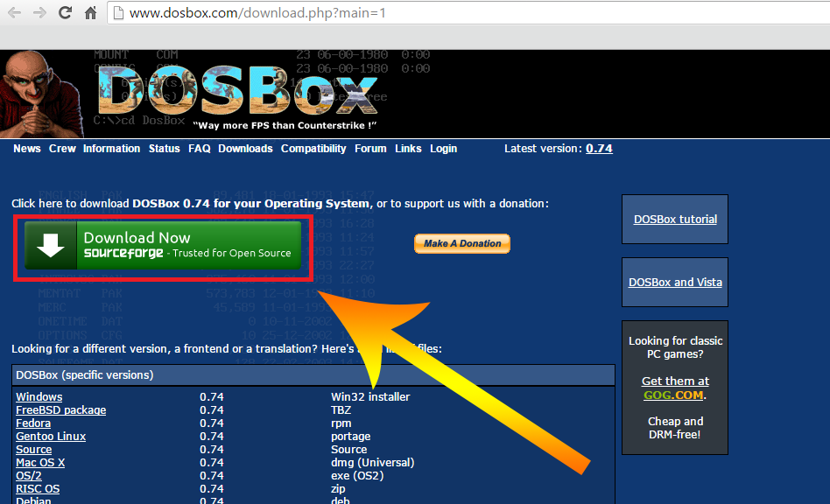Open the RISC OS zip link

[38, 488]
